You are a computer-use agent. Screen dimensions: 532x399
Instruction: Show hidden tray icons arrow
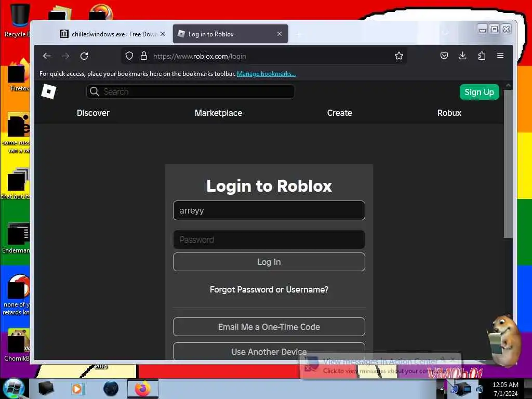(442, 389)
